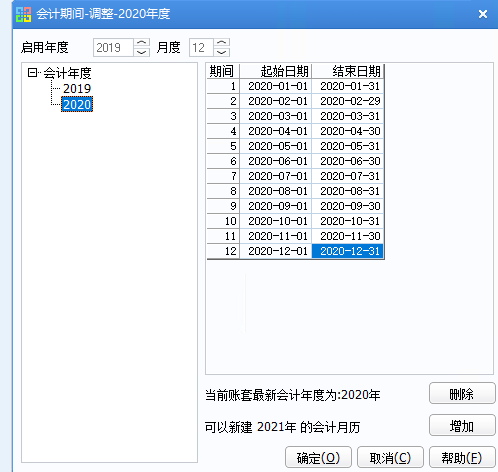Click the 启用年度 field showing 2019
Viewport: 498px width, 472px height.
(x=113, y=47)
